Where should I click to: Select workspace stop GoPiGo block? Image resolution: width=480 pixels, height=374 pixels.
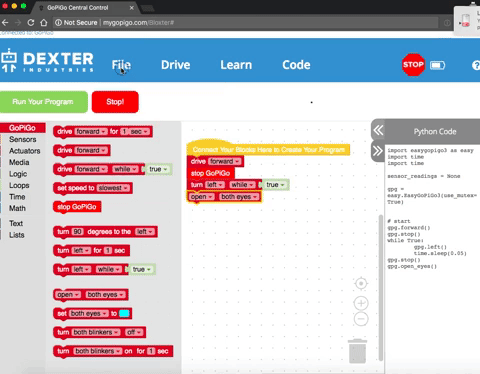click(x=211, y=173)
